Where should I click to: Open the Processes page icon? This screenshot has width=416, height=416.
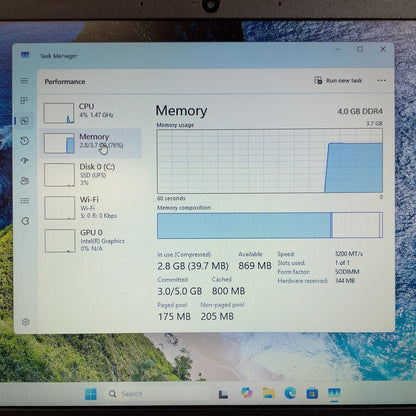pos(24,100)
